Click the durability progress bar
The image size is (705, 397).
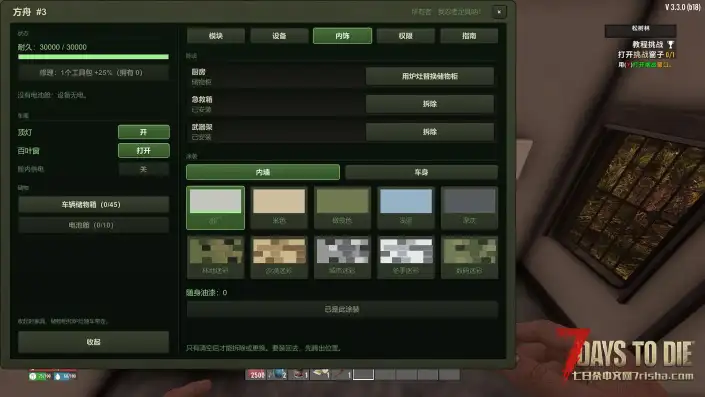(94, 57)
